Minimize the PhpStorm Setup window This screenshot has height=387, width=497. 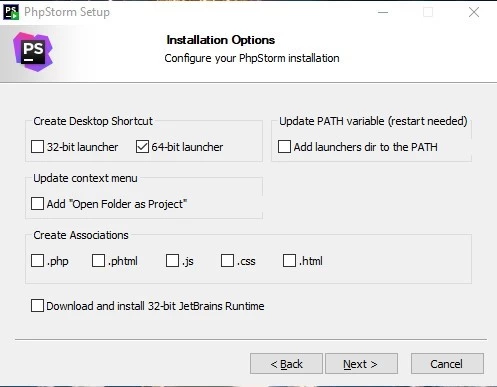[383, 12]
